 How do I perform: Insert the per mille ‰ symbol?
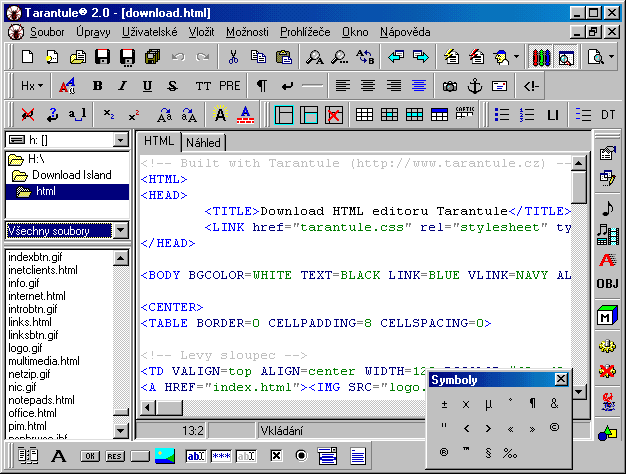point(510,453)
